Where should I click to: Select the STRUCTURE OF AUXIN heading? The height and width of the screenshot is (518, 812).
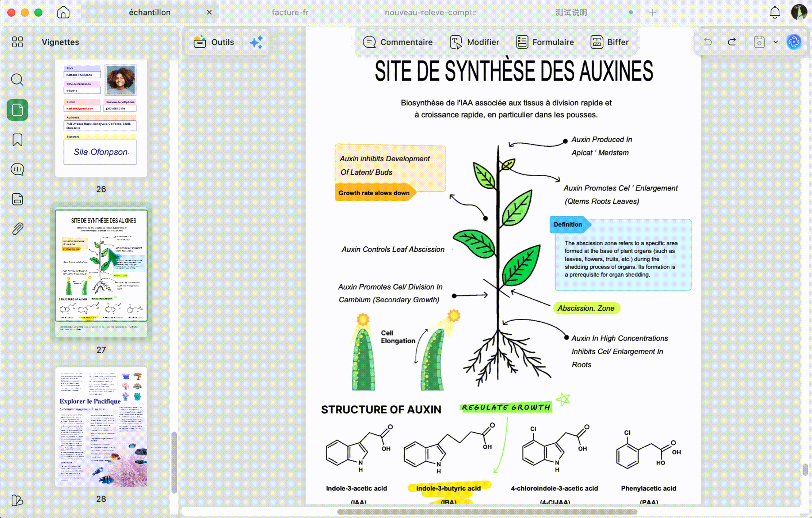click(x=381, y=409)
